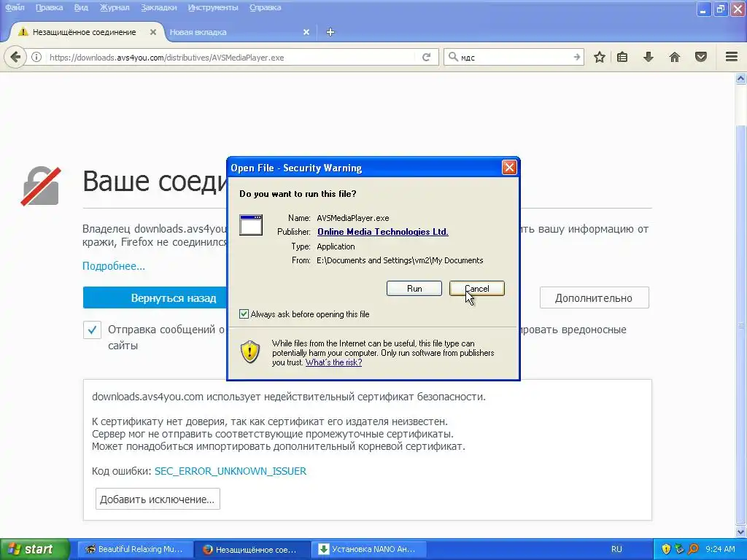Image resolution: width=747 pixels, height=560 pixels.
Task: Bookmark this page with the star icon
Action: click(x=600, y=57)
